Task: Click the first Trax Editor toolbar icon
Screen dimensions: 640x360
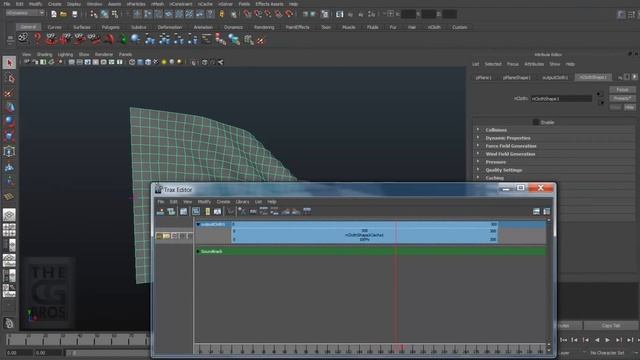Action: tap(160, 211)
